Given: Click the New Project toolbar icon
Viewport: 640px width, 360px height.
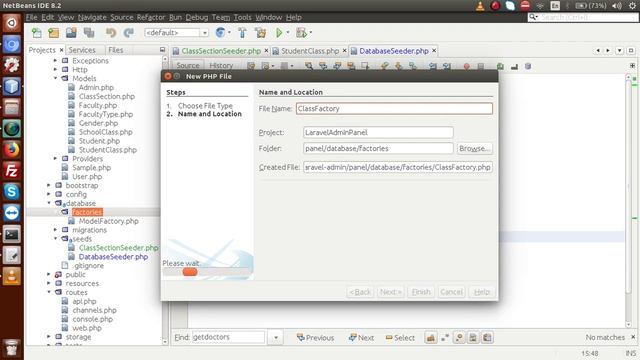Looking at the screenshot, I should coord(53,33).
